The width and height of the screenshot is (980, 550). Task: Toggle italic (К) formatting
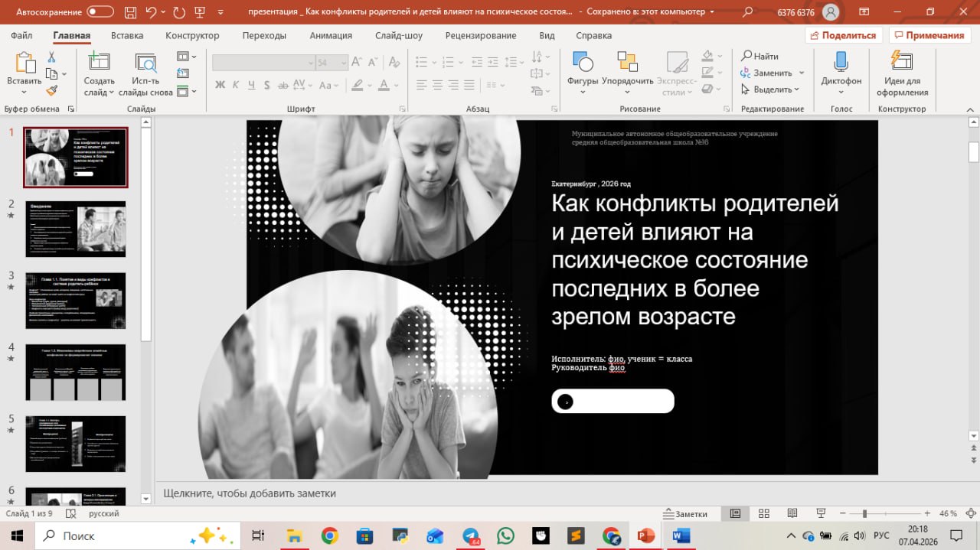(x=236, y=85)
